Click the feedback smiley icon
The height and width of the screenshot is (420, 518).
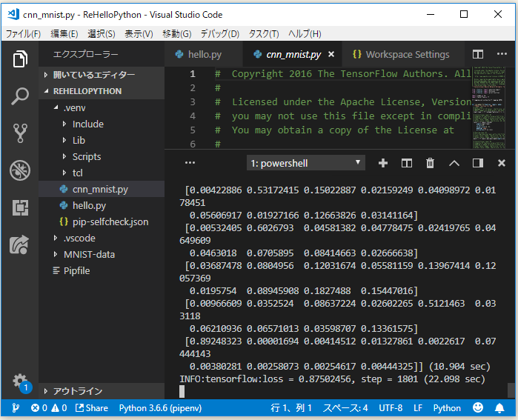click(x=478, y=408)
